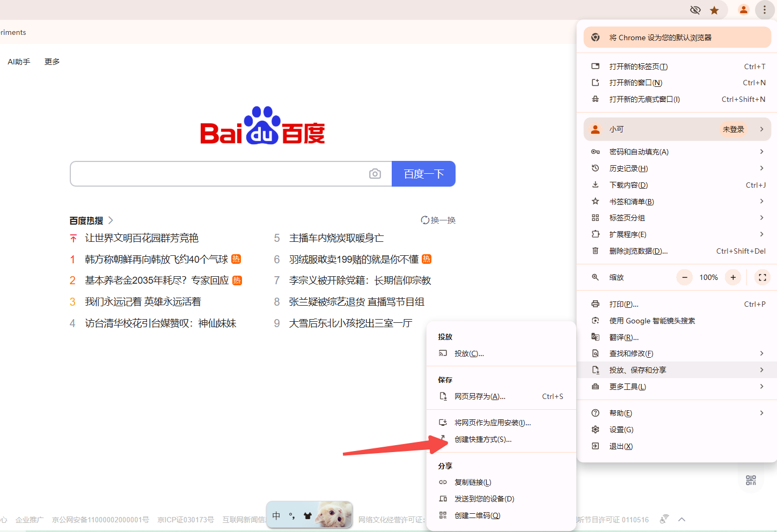Image resolution: width=777 pixels, height=532 pixels.
Task: Select 网页另存为 save page option
Action: (501, 396)
